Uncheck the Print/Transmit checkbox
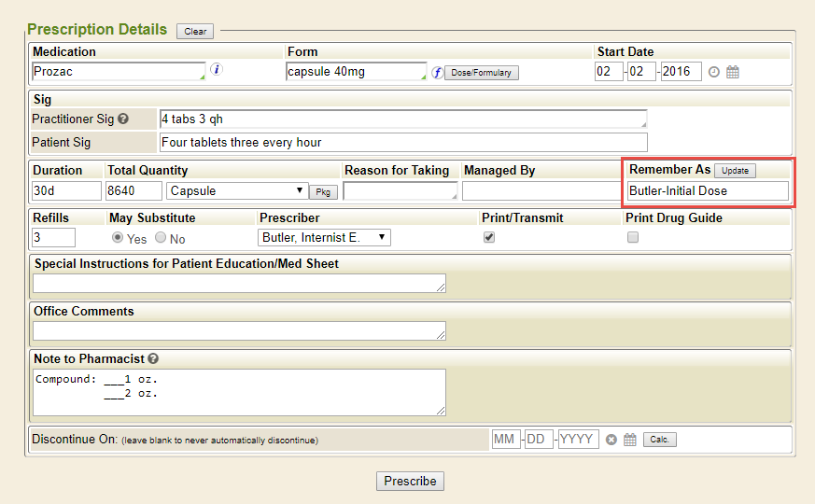The image size is (815, 504). click(x=489, y=238)
